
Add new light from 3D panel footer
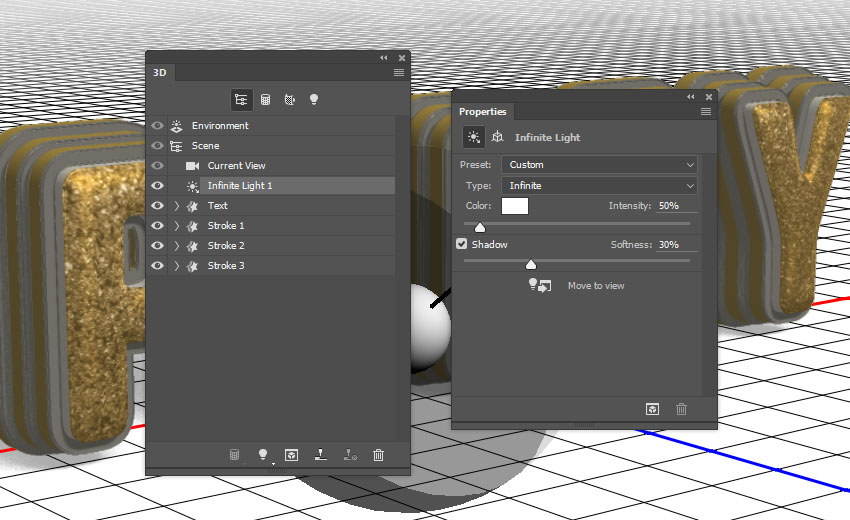click(264, 455)
